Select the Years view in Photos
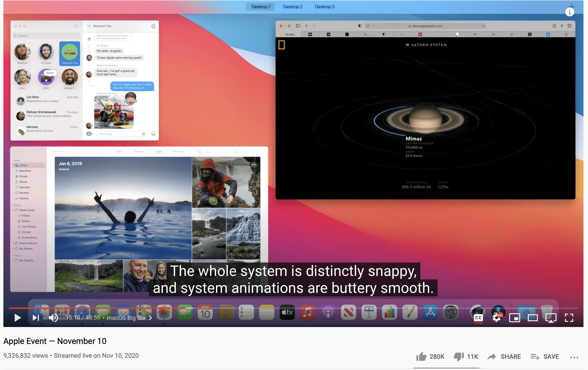 tap(119, 152)
